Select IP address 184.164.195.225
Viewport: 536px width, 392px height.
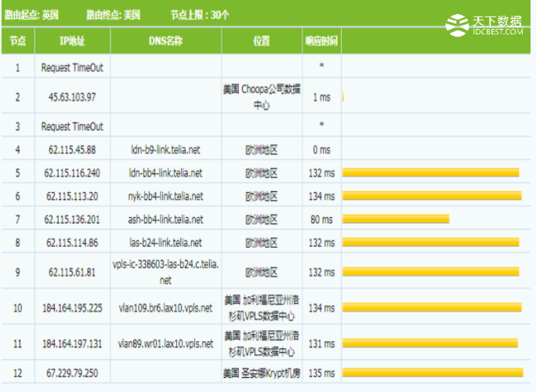72,308
